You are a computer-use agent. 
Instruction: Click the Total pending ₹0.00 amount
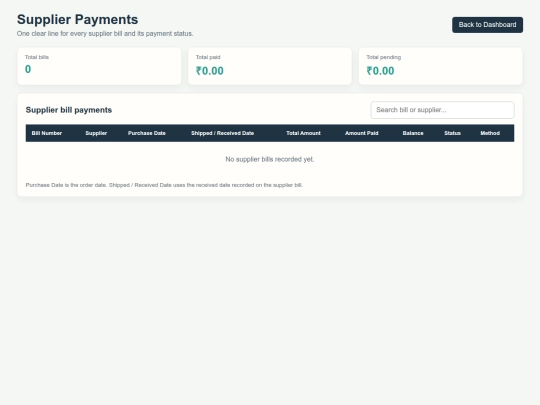[x=380, y=71]
